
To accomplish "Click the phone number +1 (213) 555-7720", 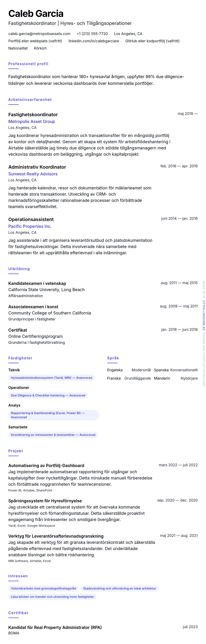I will coord(92,34).
